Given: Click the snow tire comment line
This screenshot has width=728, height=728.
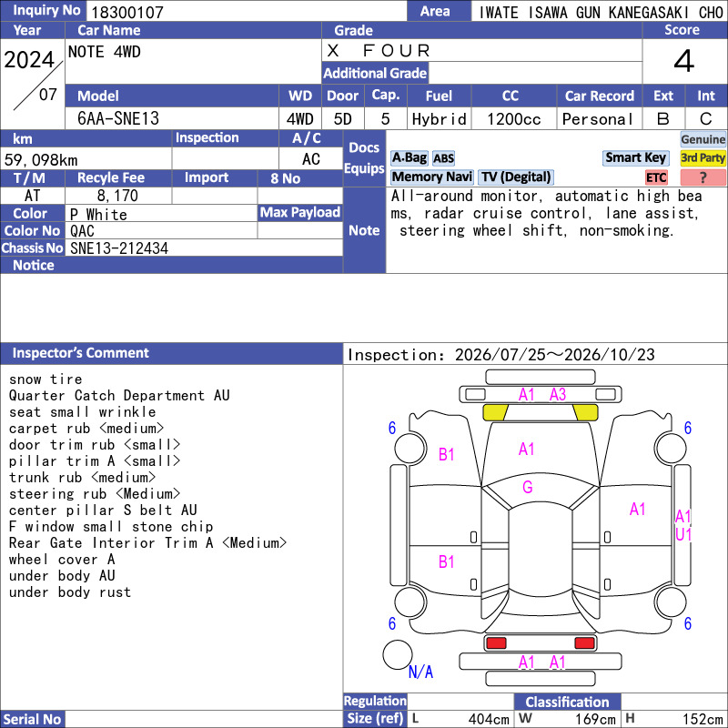Looking at the screenshot, I should (45, 379).
